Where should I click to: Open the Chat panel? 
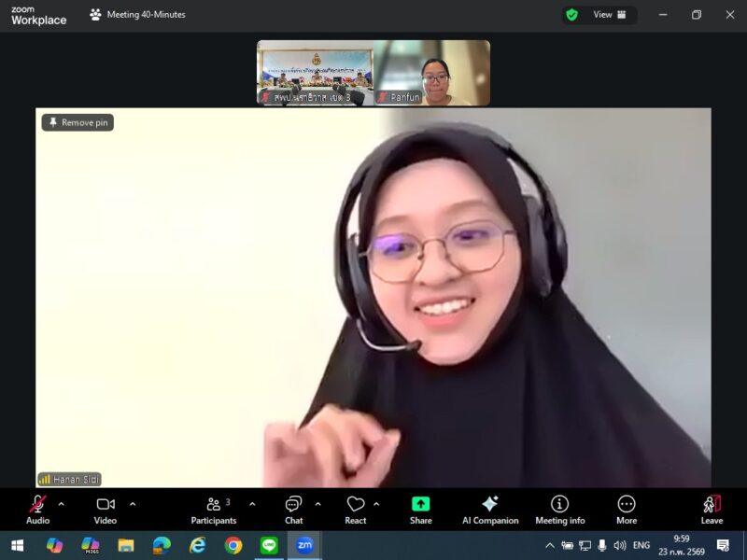(x=293, y=510)
